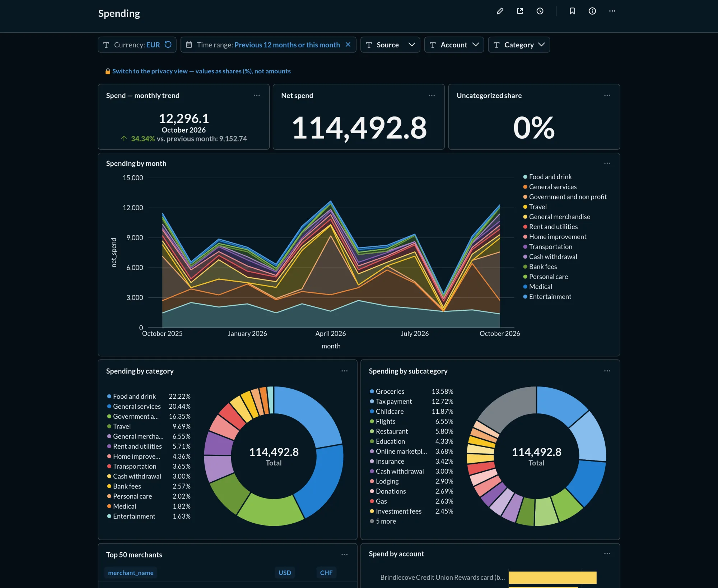Click the Groceries subcategory legend dot
The width and height of the screenshot is (718, 588).
[372, 391]
